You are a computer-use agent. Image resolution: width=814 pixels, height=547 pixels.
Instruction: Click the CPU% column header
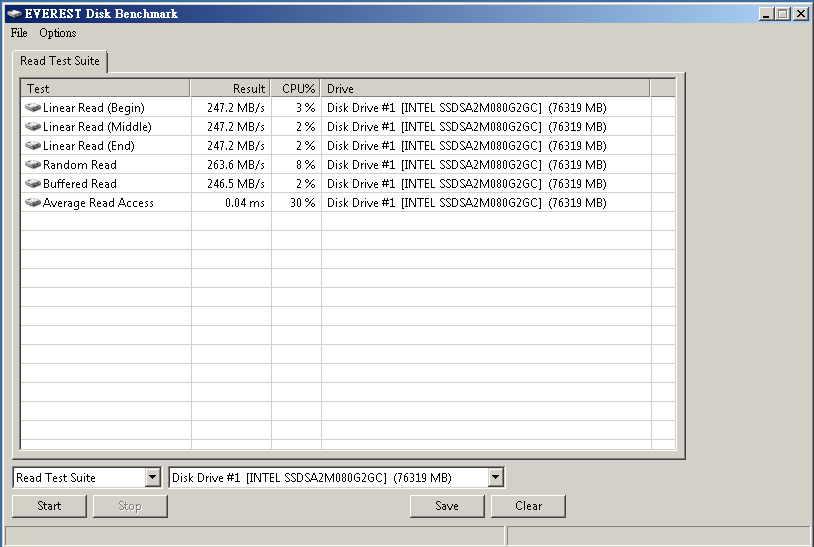point(296,89)
